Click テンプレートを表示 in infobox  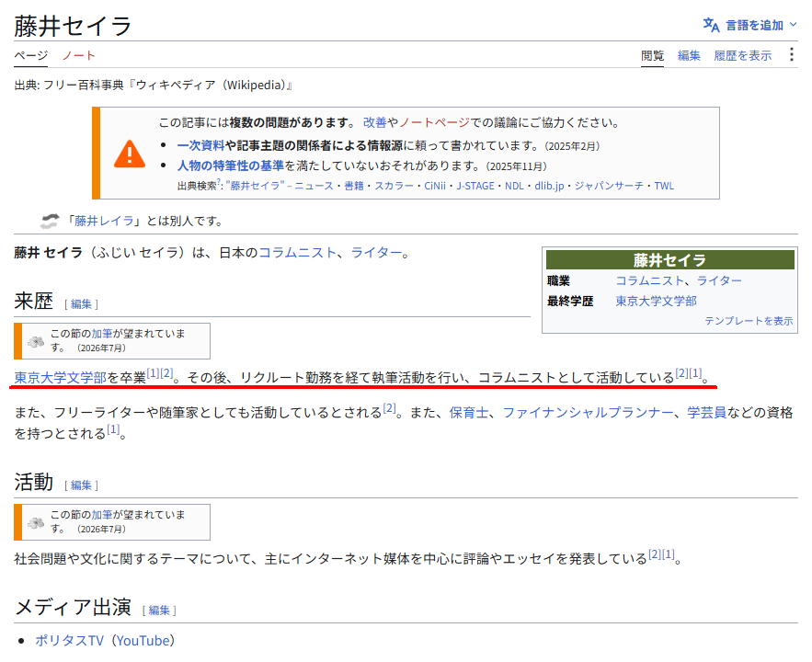click(x=749, y=321)
